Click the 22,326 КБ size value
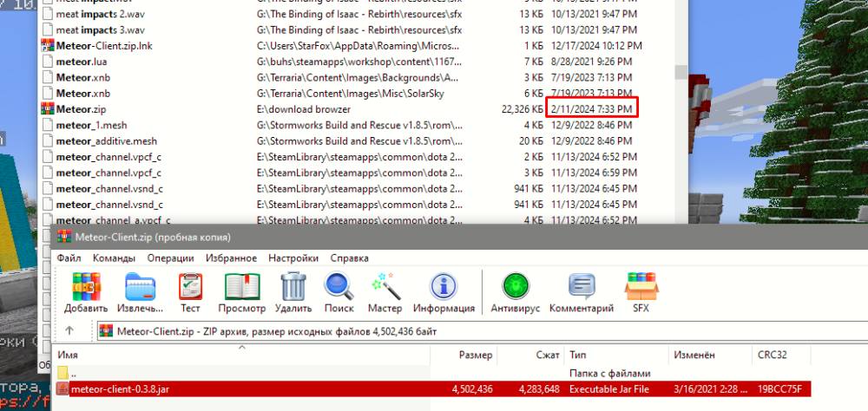 [x=522, y=109]
